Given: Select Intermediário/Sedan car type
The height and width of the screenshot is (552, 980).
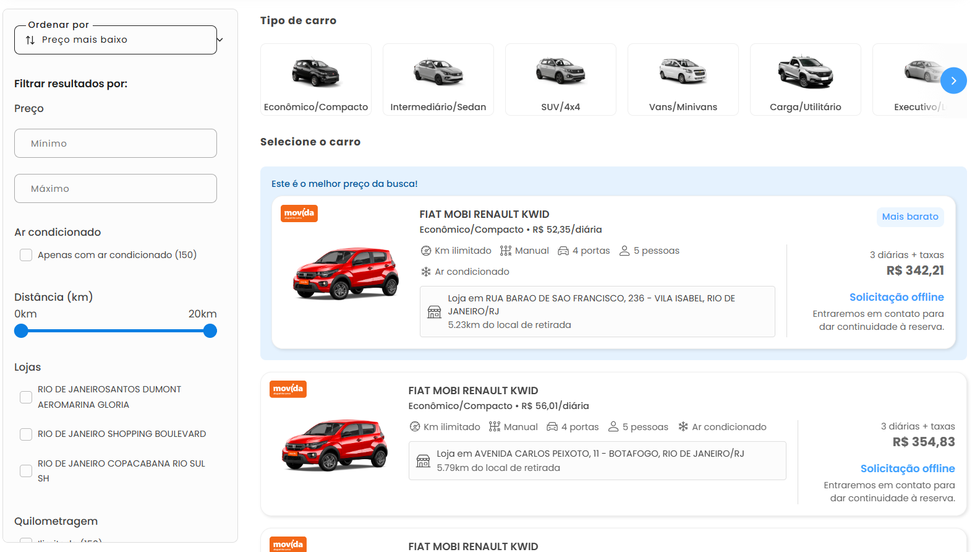Looking at the screenshot, I should click(438, 79).
